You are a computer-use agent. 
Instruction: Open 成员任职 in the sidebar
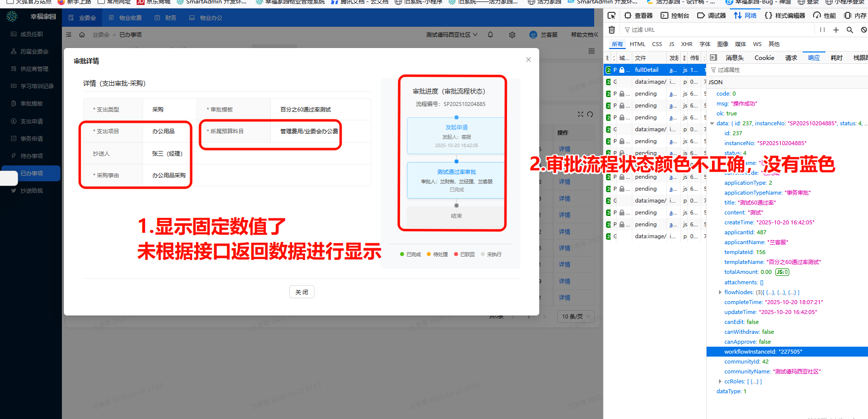click(32, 34)
